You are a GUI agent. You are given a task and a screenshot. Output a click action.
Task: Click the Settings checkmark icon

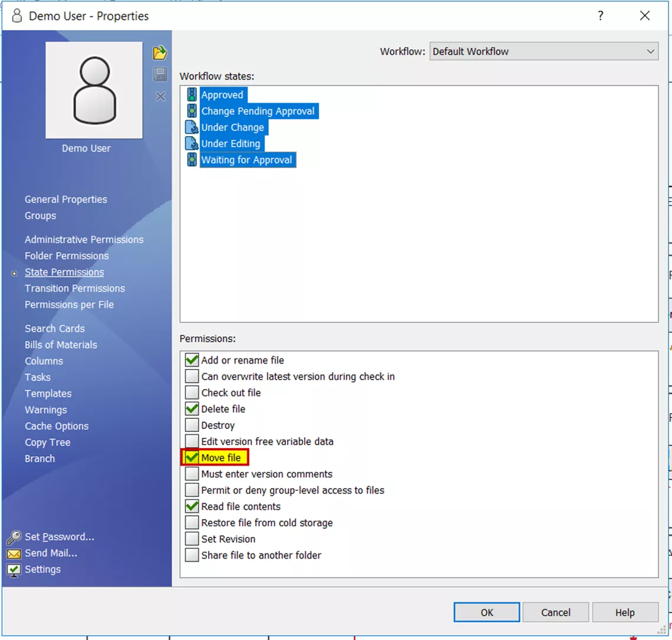coord(14,570)
